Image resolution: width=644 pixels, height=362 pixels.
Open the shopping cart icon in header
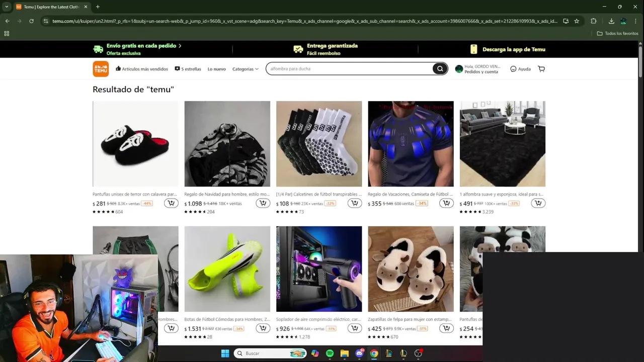pyautogui.click(x=541, y=69)
